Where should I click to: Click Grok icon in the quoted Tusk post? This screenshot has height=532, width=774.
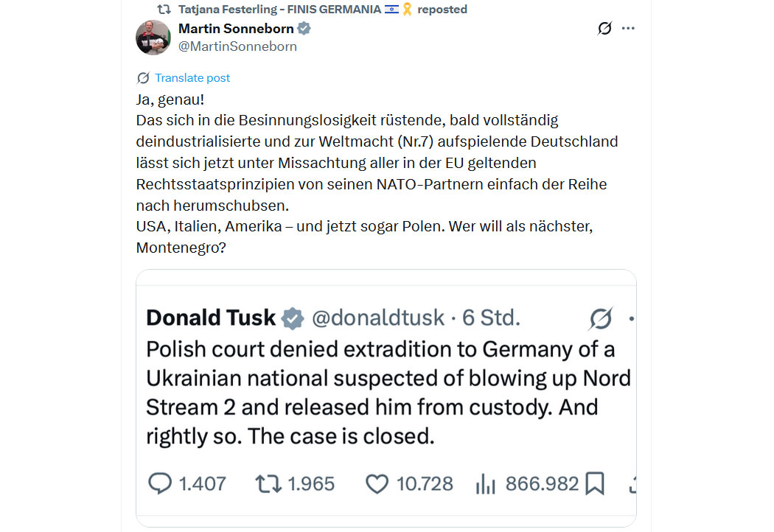(601, 318)
